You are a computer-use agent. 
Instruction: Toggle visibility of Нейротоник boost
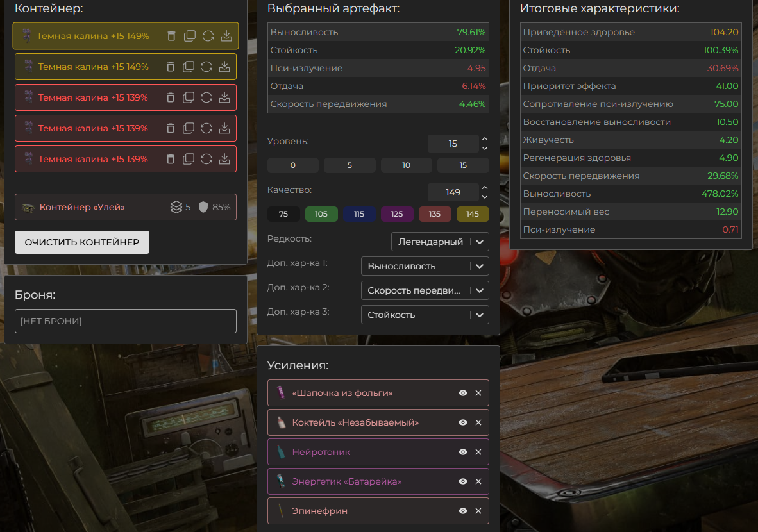pos(462,452)
